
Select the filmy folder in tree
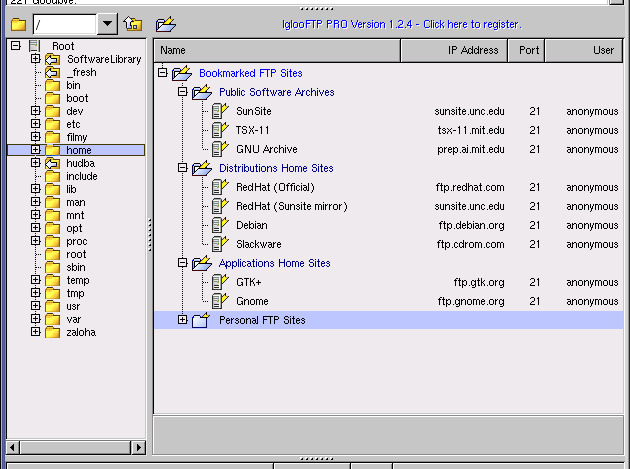[x=77, y=137]
